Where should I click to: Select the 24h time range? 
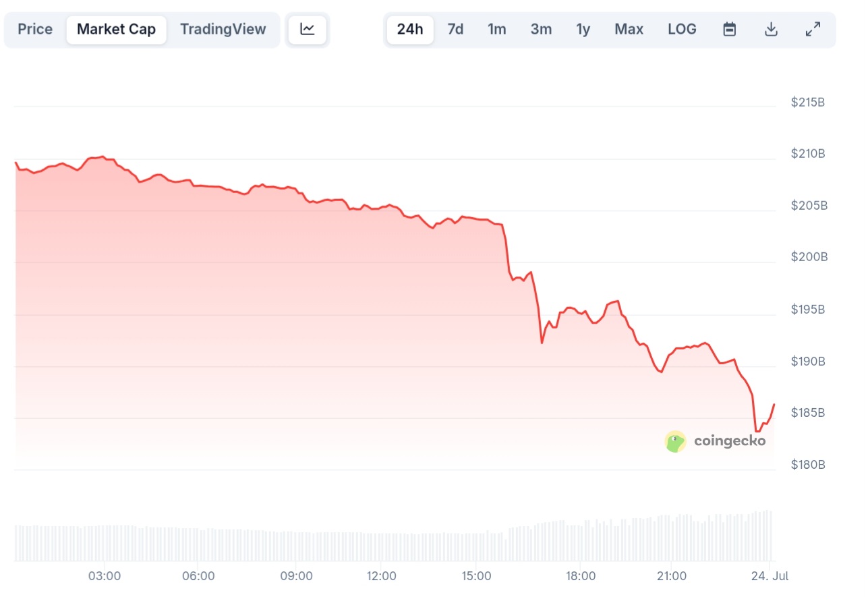[x=410, y=30]
